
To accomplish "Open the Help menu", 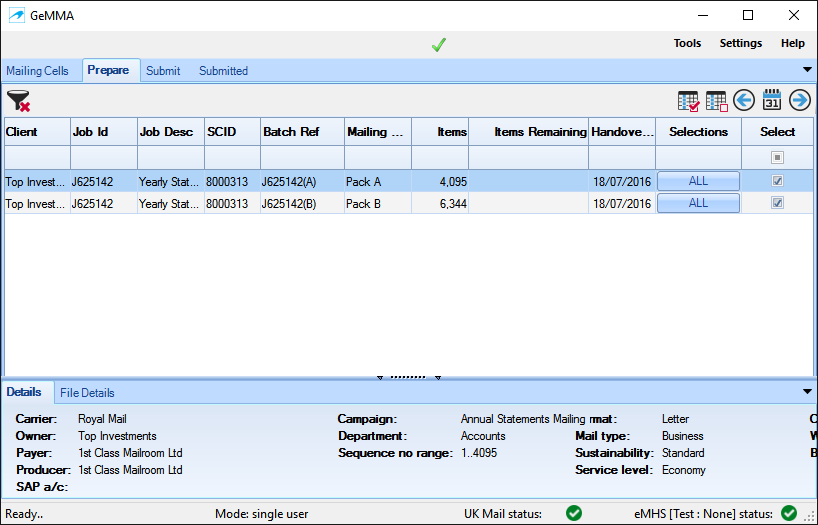I will [792, 43].
